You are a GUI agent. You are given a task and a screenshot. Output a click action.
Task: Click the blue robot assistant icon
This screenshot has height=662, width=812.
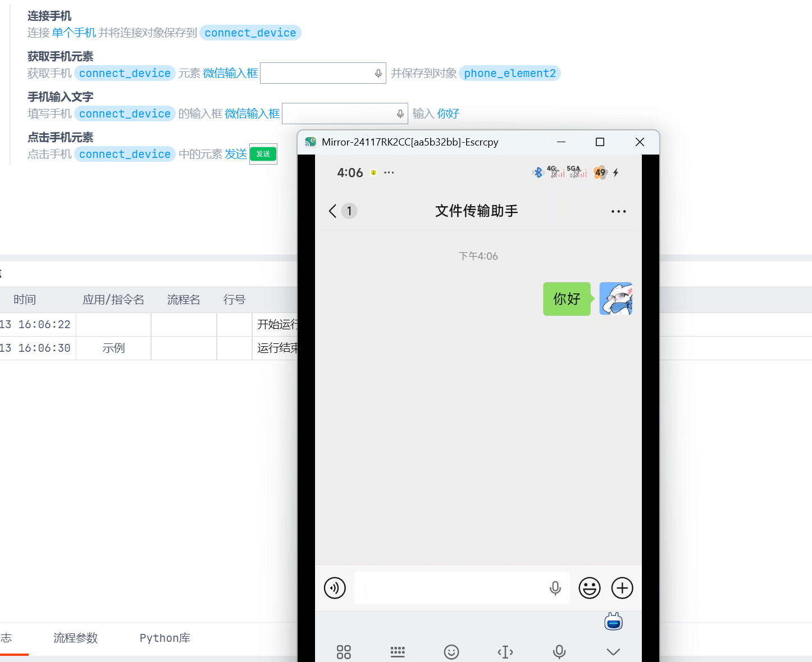(613, 622)
